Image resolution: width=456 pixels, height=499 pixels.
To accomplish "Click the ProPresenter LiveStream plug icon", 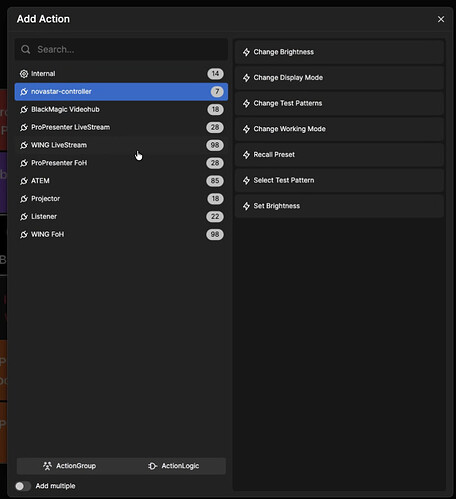I will pos(24,127).
